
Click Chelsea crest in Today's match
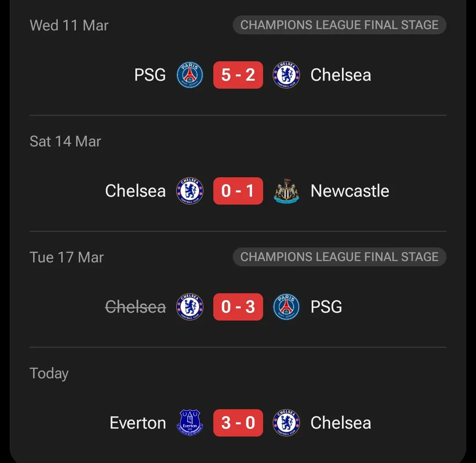click(286, 423)
